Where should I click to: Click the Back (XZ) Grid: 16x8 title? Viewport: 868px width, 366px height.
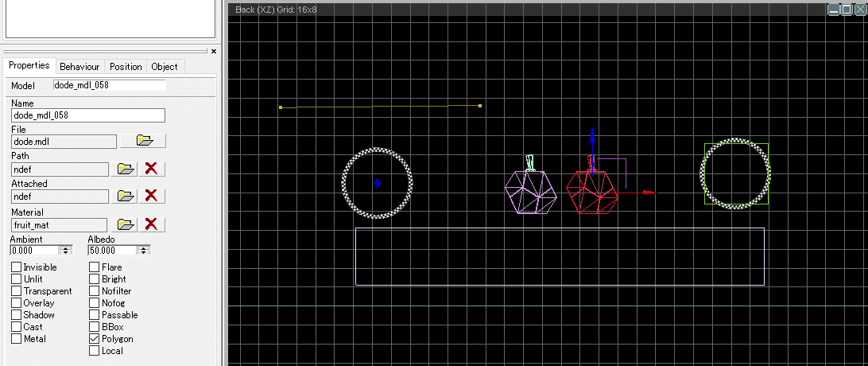277,10
